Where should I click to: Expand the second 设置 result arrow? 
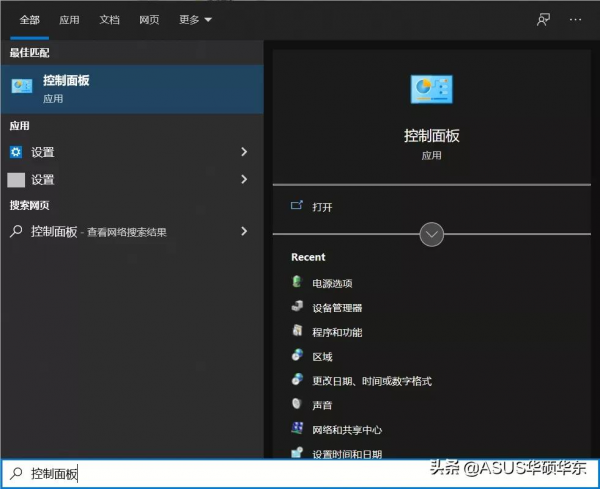click(x=244, y=179)
